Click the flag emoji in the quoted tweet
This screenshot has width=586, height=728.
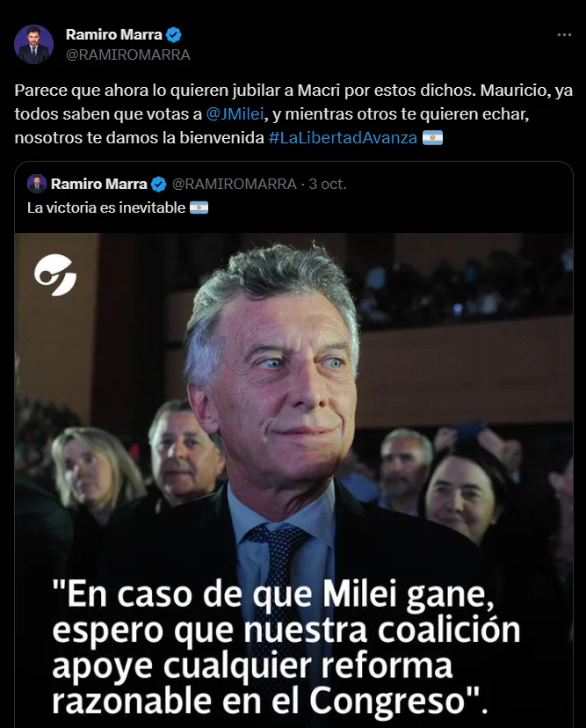[199, 207]
